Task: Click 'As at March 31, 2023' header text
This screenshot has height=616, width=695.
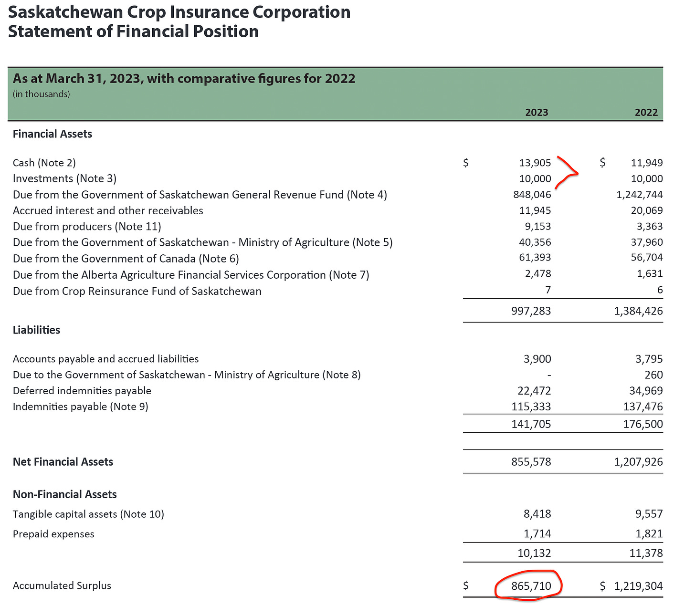Action: (77, 78)
